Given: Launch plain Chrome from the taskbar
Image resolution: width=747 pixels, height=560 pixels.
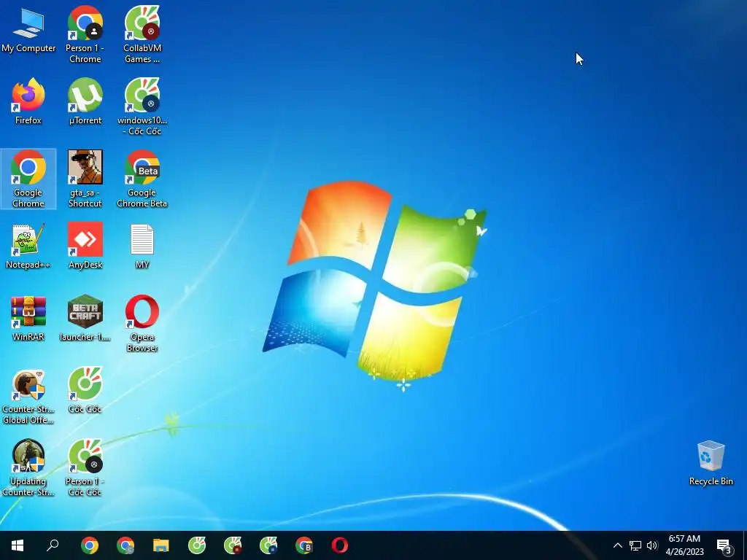Looking at the screenshot, I should 90,545.
